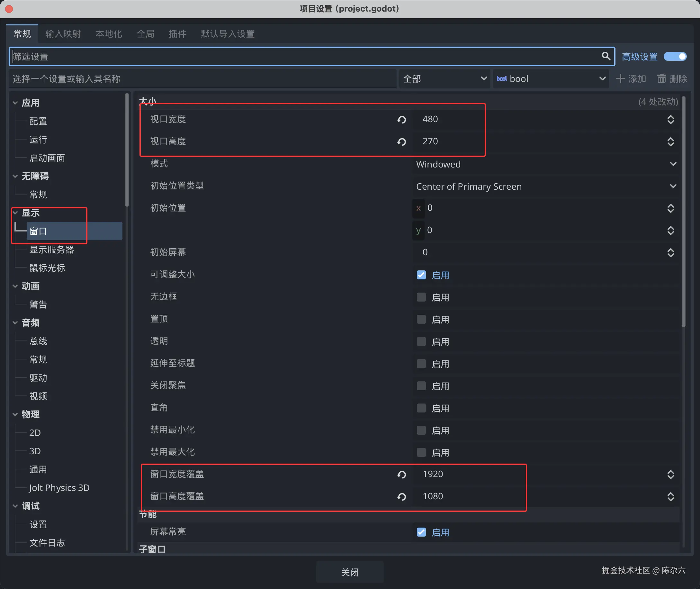Click stepper arrows for 初始屏幕 value

click(670, 253)
